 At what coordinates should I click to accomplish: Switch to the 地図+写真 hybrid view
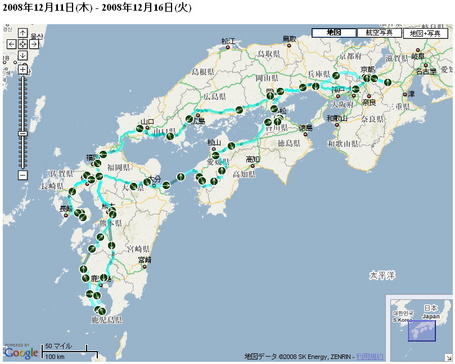coord(425,33)
